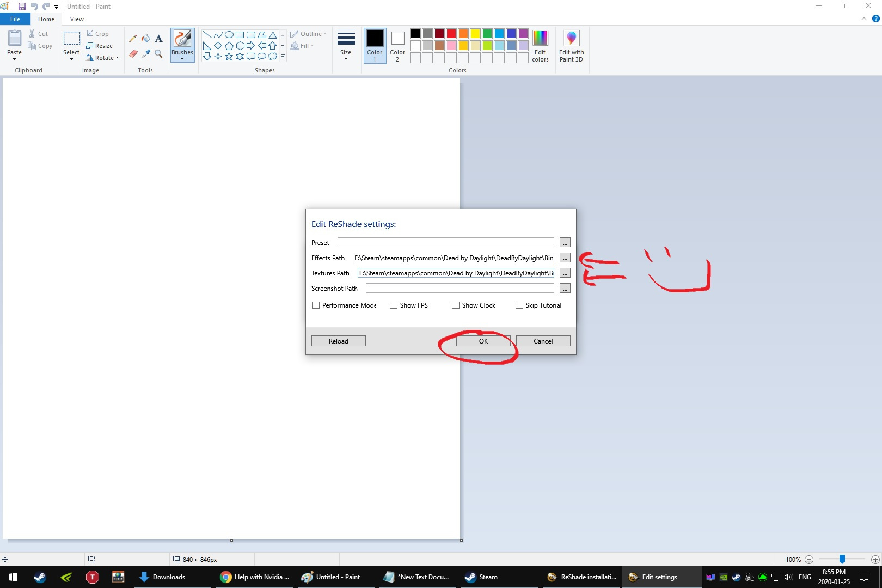Select Color 2 background box
The width and height of the screenshot is (882, 588).
pyautogui.click(x=397, y=46)
